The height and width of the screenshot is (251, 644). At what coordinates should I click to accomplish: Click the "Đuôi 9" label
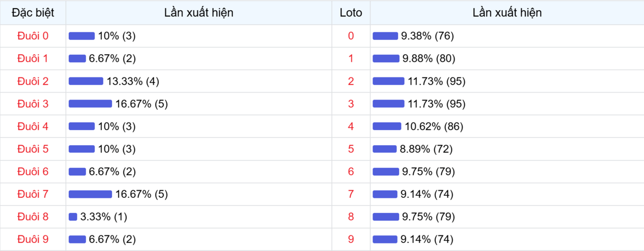[x=33, y=239]
